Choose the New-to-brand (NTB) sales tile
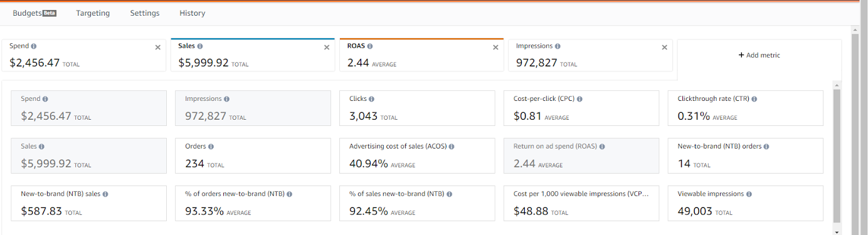868x235 pixels. pos(88,204)
